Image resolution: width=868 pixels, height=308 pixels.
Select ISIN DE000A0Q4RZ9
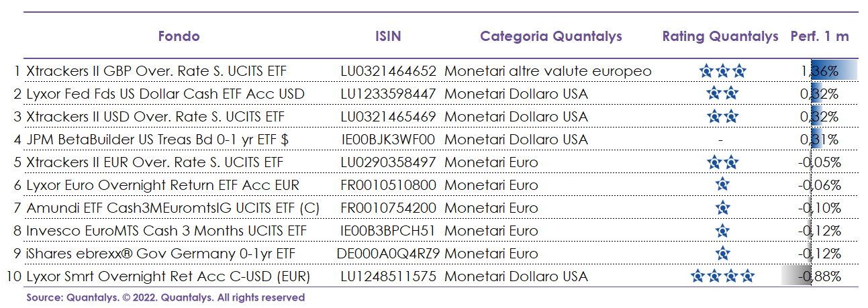[389, 253]
